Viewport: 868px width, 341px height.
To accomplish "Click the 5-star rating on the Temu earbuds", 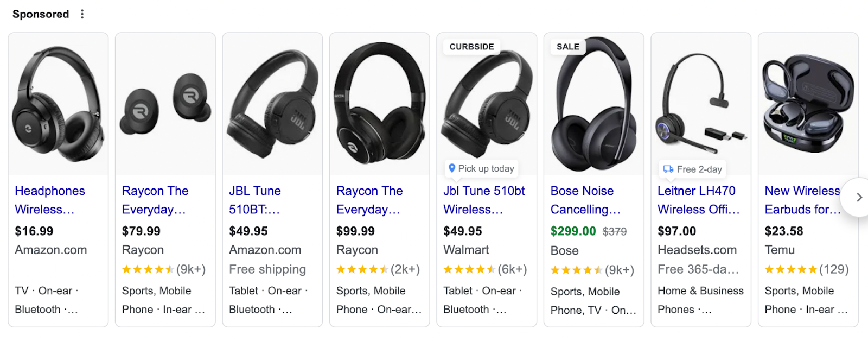I will (x=792, y=269).
